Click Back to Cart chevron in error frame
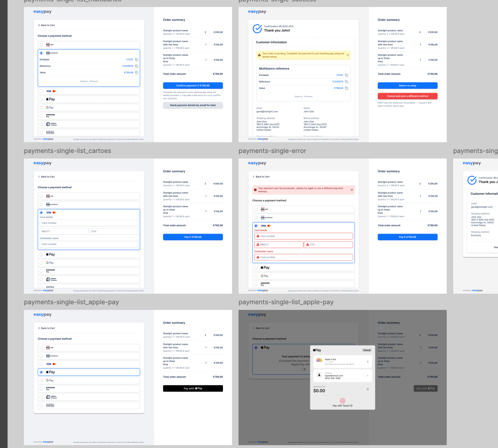498x448 pixels. pyautogui.click(x=254, y=177)
